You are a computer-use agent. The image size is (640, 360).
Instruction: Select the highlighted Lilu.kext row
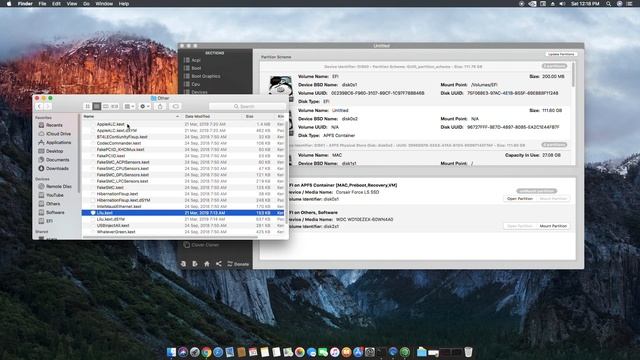tap(183, 213)
